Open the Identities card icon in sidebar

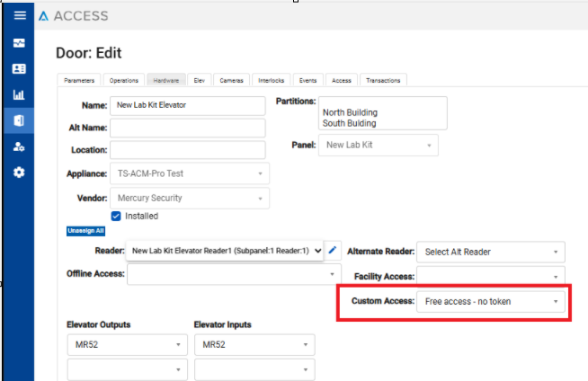[19, 68]
